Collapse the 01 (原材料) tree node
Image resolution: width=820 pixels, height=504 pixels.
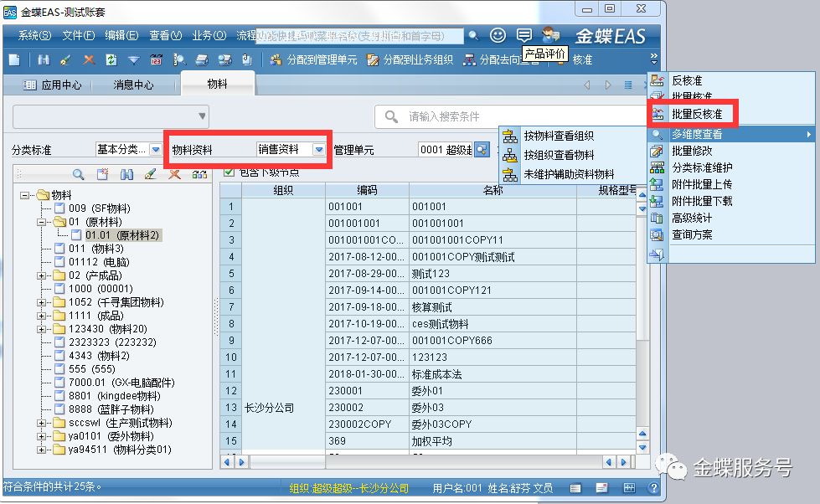pyautogui.click(x=41, y=222)
